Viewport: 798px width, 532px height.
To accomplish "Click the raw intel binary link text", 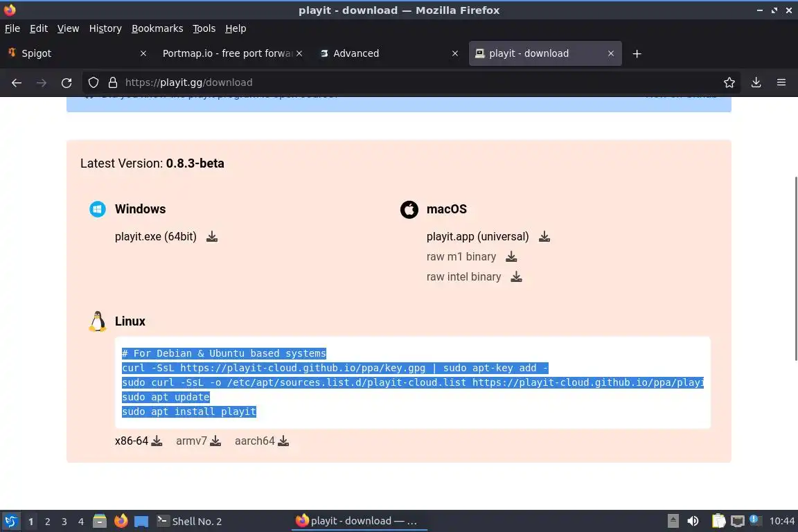I will tap(463, 276).
